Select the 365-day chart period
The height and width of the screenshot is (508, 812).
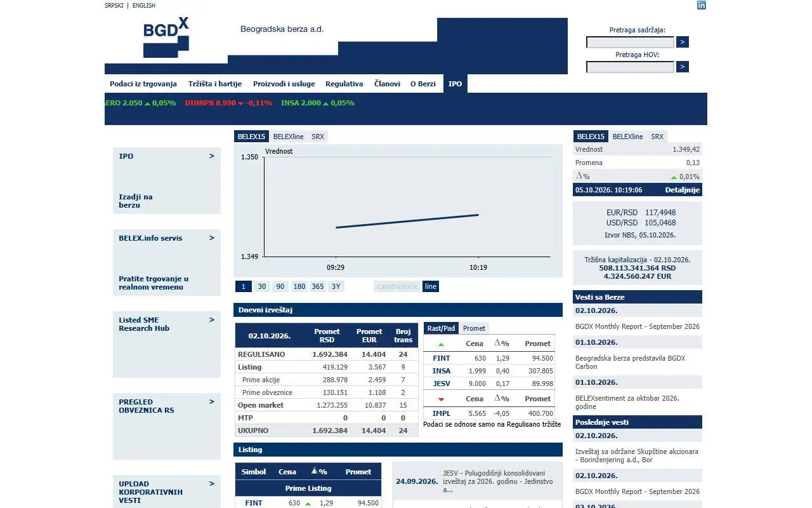coord(318,286)
